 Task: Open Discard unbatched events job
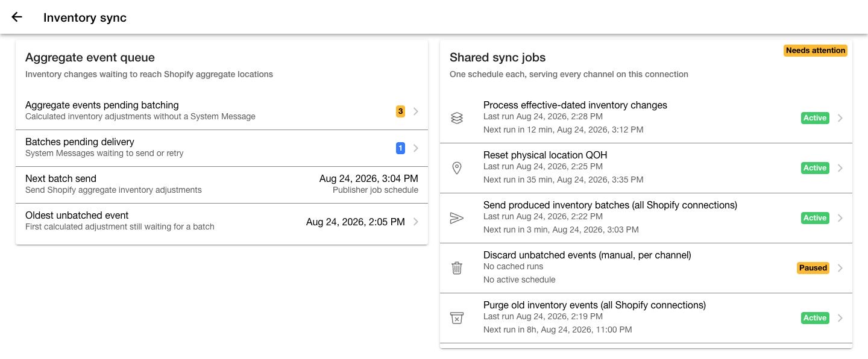(x=646, y=268)
